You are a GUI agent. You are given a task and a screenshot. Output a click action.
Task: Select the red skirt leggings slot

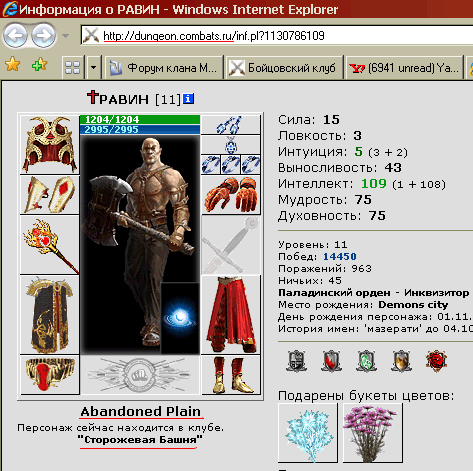[x=231, y=315]
